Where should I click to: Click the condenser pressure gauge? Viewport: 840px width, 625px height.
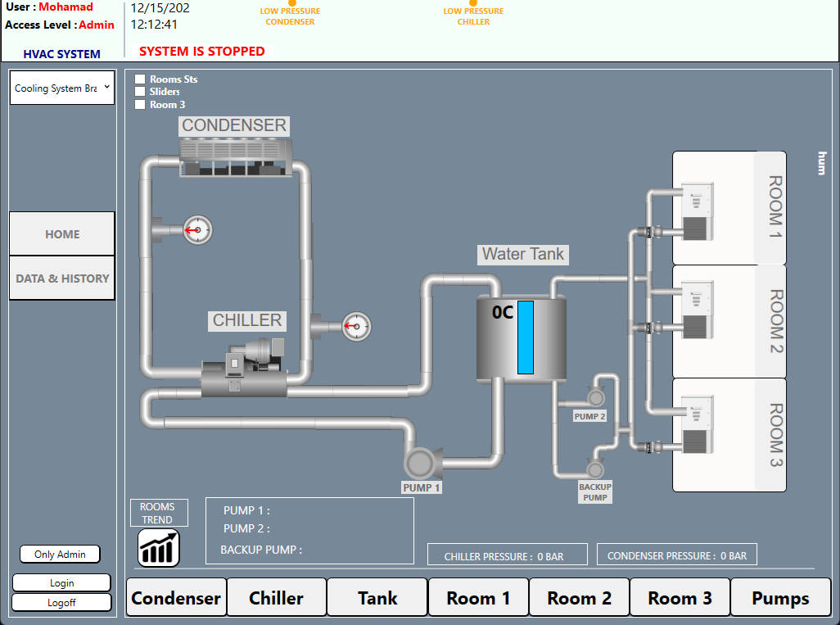pyautogui.click(x=196, y=230)
